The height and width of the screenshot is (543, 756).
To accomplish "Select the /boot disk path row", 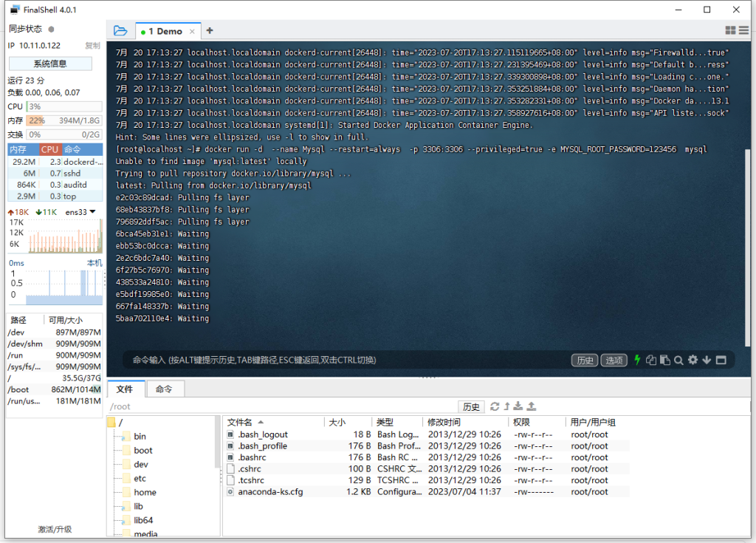I will [x=55, y=389].
